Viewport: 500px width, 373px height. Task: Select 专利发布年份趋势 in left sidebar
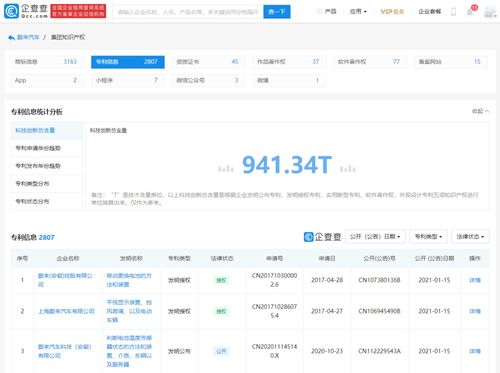(47, 166)
